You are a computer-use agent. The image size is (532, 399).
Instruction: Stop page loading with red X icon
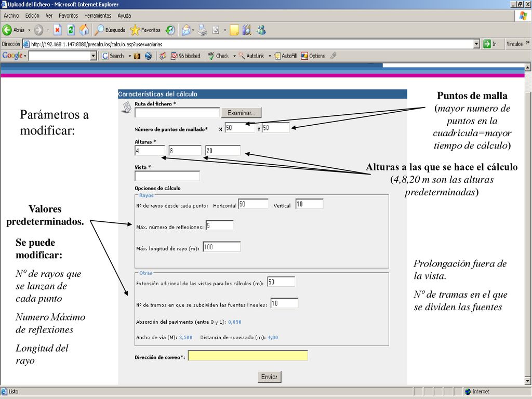[x=58, y=30]
